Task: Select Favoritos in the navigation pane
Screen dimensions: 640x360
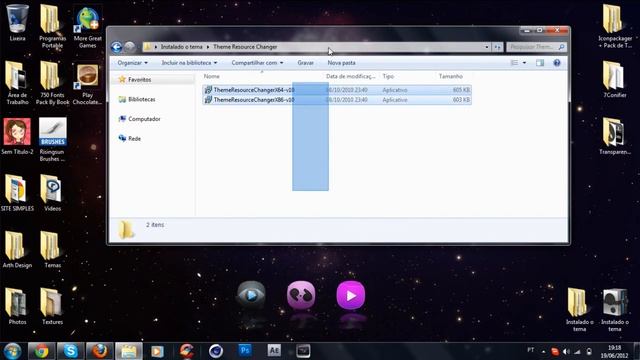Action: point(140,80)
